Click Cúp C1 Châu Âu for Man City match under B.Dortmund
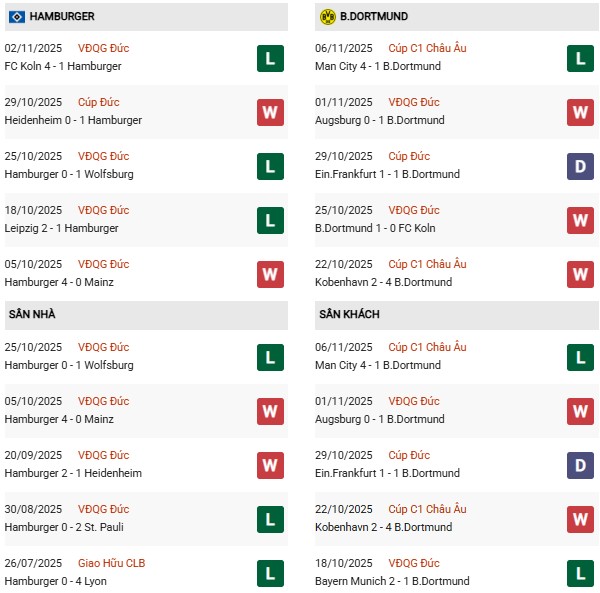The height and width of the screenshot is (593, 600). [x=428, y=48]
